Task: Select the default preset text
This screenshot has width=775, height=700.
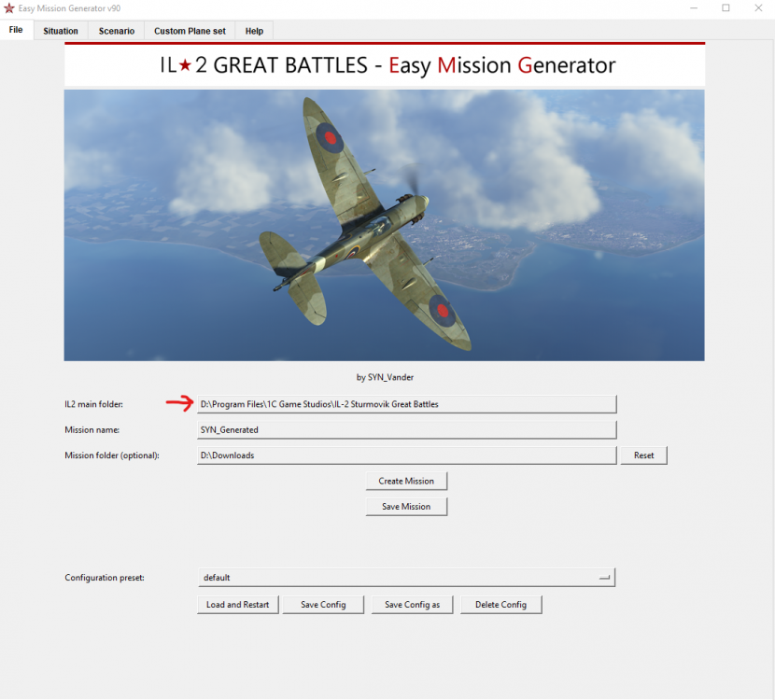Action: tap(217, 577)
